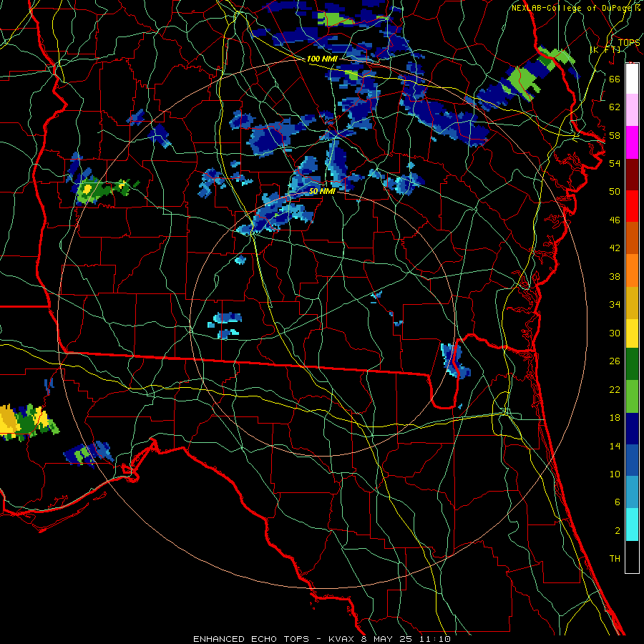Click the 50 NMI range ring label
This screenshot has width=644, height=644.
[322, 191]
